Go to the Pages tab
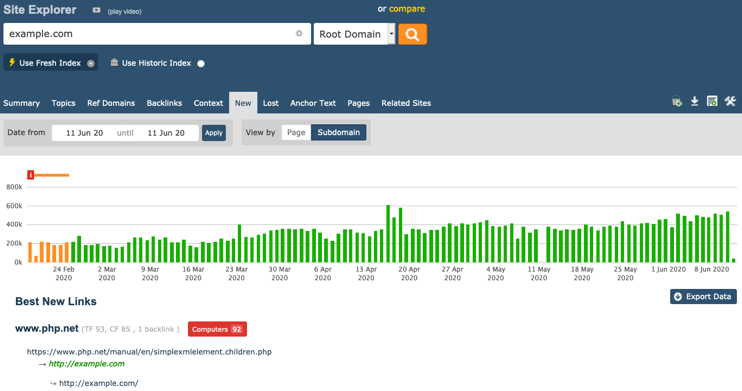The height and width of the screenshot is (391, 742). (x=358, y=103)
